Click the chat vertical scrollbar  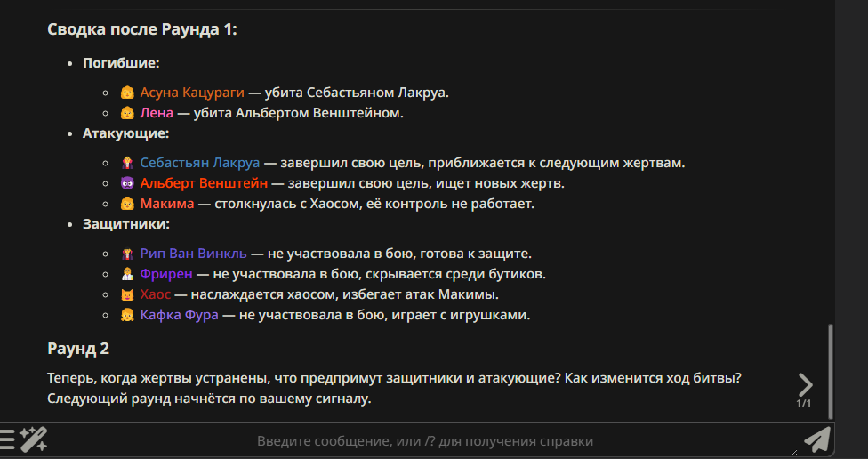pos(830,372)
